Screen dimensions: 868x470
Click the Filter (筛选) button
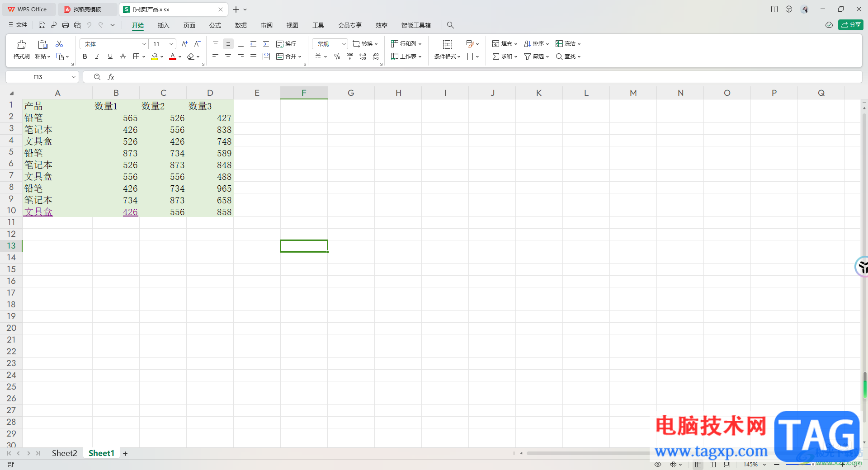click(536, 56)
